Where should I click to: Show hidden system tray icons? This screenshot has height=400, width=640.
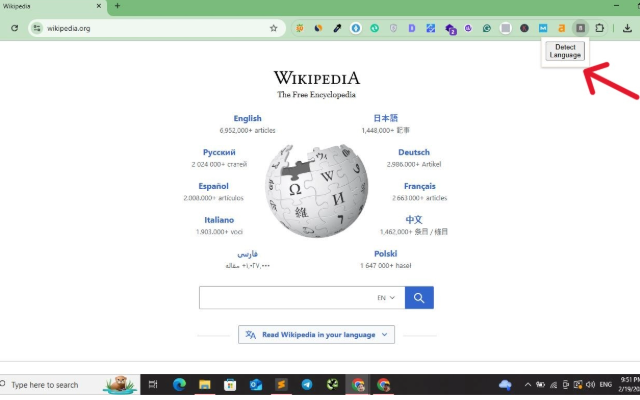point(528,384)
